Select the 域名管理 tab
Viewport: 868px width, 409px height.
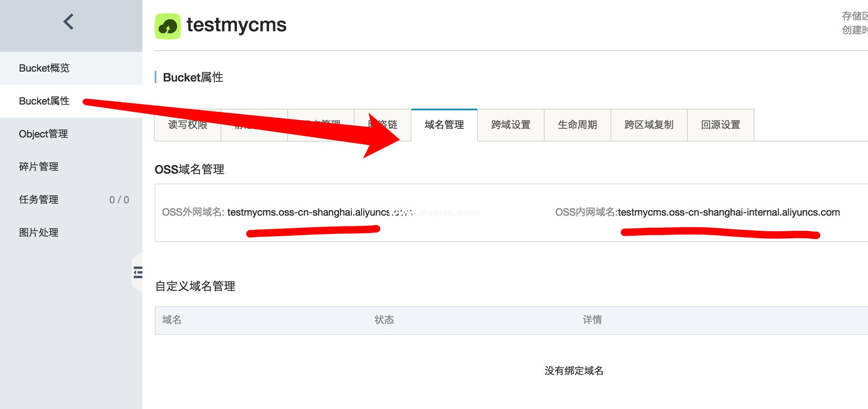[x=444, y=125]
